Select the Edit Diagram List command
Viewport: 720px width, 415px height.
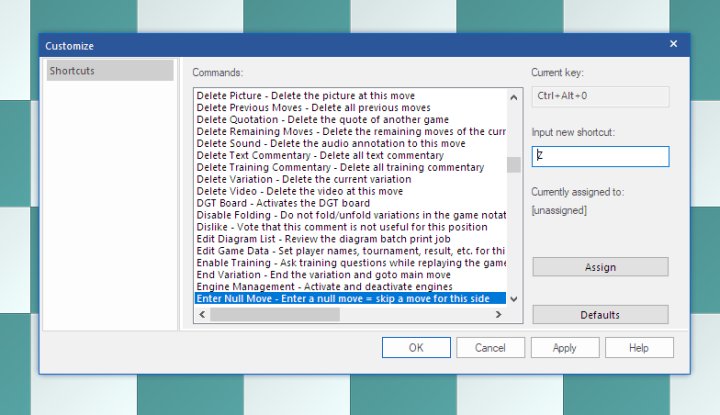pos(351,239)
